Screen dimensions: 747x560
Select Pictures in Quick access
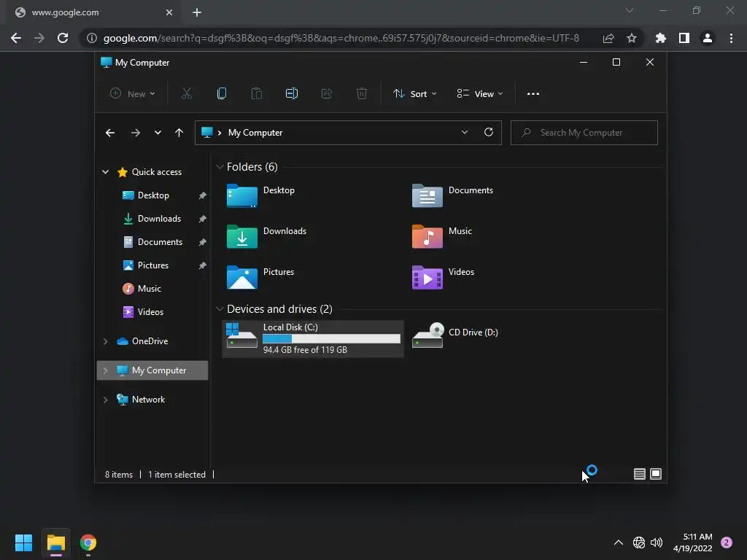[152, 265]
